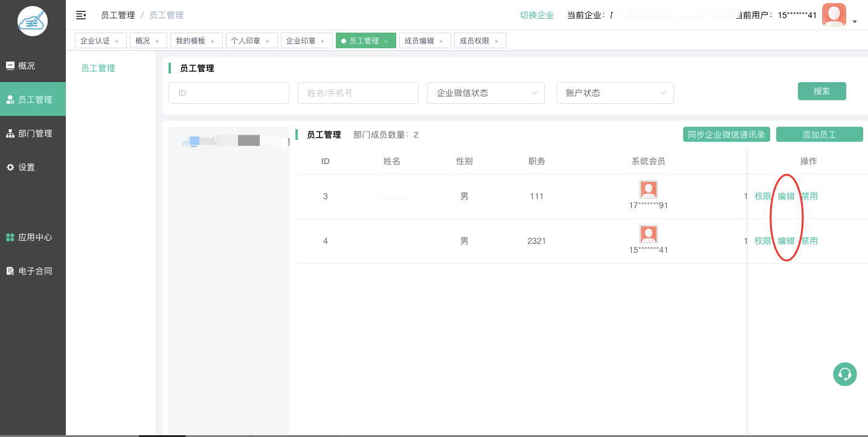Switch to the 成员编辑 tab
The width and height of the screenshot is (868, 437).
pos(419,41)
